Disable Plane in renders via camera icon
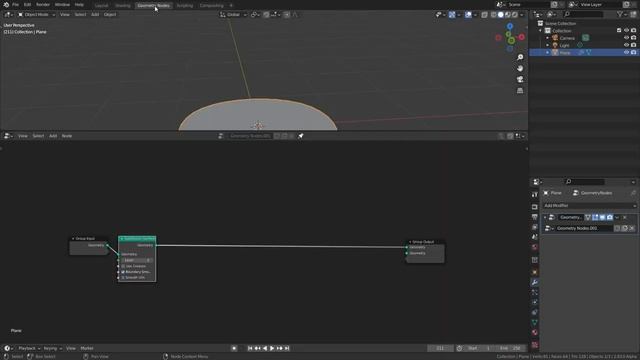 click(633, 53)
